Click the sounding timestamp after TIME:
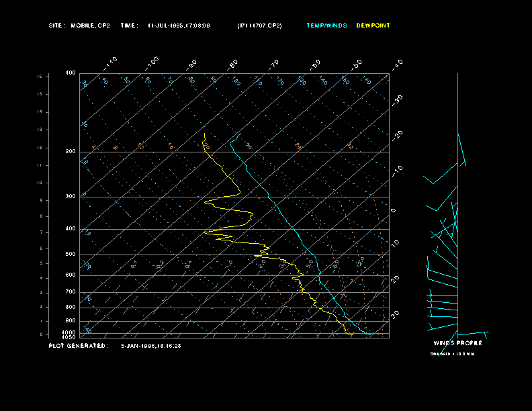 tap(179, 26)
